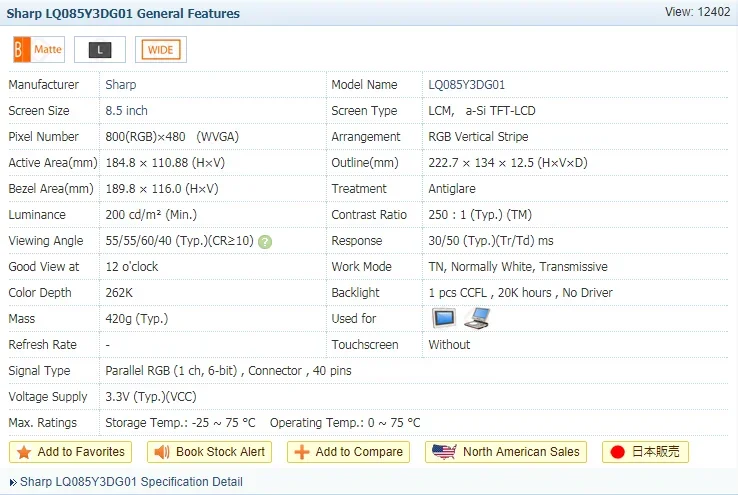
Task: Click the speaker icon on Book Stock Alert
Action: pos(161,452)
